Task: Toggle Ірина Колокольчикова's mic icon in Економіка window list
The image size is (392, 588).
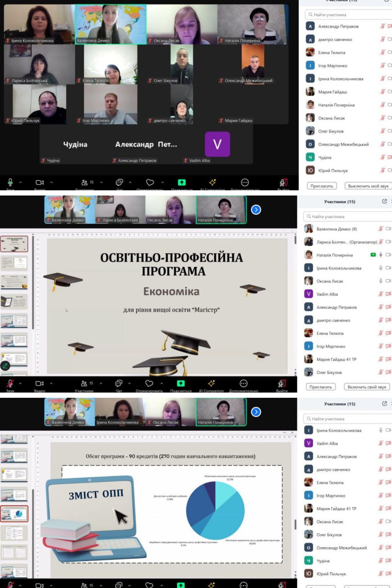Action: pos(381,268)
